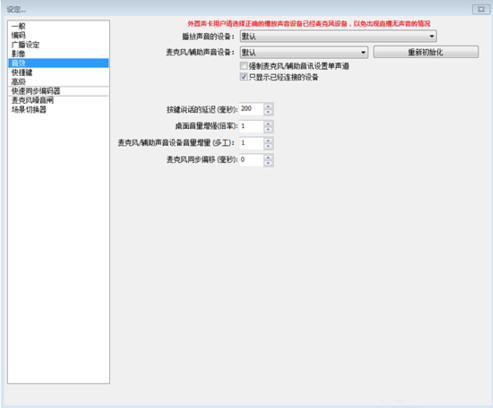Enable 强制麦克风/辅助音讯设置单声道 checkbox
The width and height of the screenshot is (493, 408).
[244, 66]
